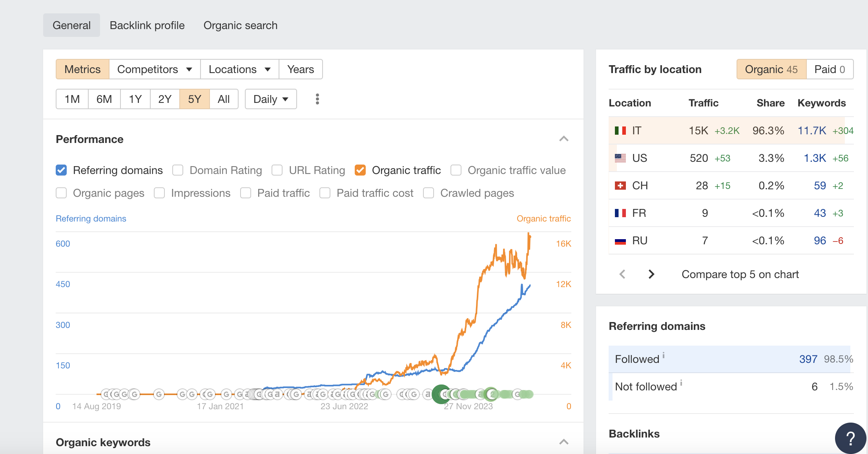Click the Share column header
The image size is (868, 454).
tap(771, 103)
